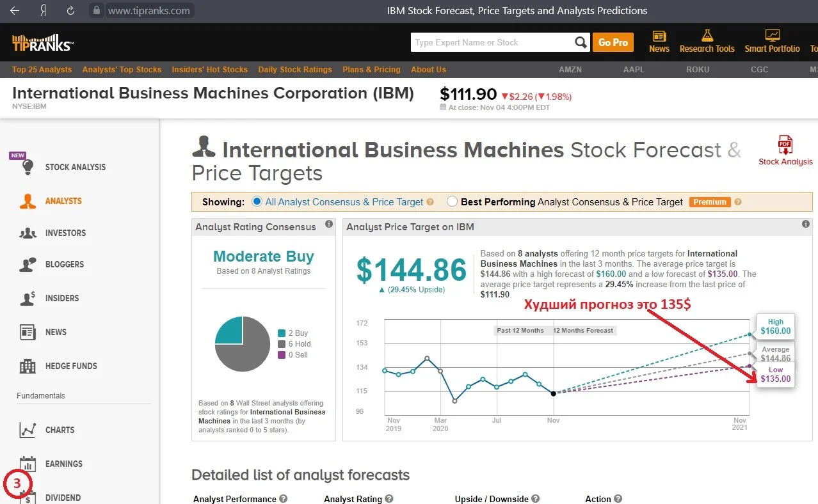Image resolution: width=818 pixels, height=504 pixels.
Task: Show info for Analyst Price Target panel
Action: pyautogui.click(x=806, y=224)
